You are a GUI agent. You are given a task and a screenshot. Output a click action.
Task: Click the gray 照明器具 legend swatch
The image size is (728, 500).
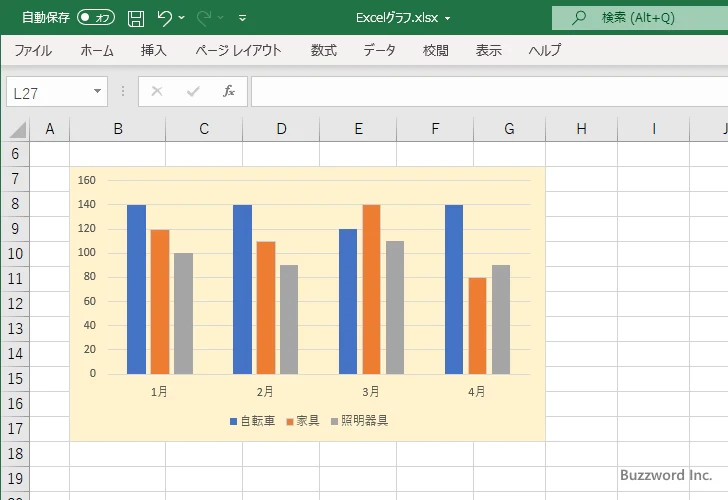tap(334, 422)
